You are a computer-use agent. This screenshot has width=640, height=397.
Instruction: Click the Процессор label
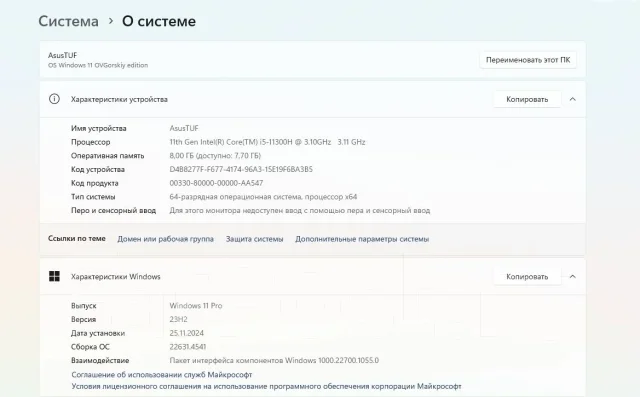[91, 142]
